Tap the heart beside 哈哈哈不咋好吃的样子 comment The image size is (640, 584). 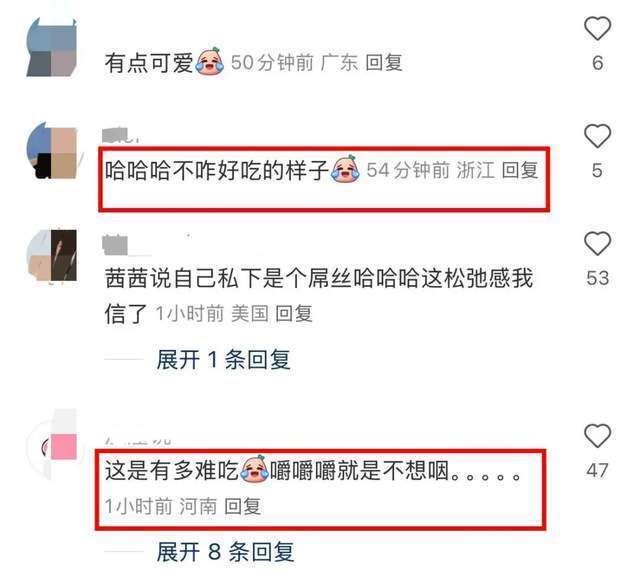pyautogui.click(x=597, y=136)
